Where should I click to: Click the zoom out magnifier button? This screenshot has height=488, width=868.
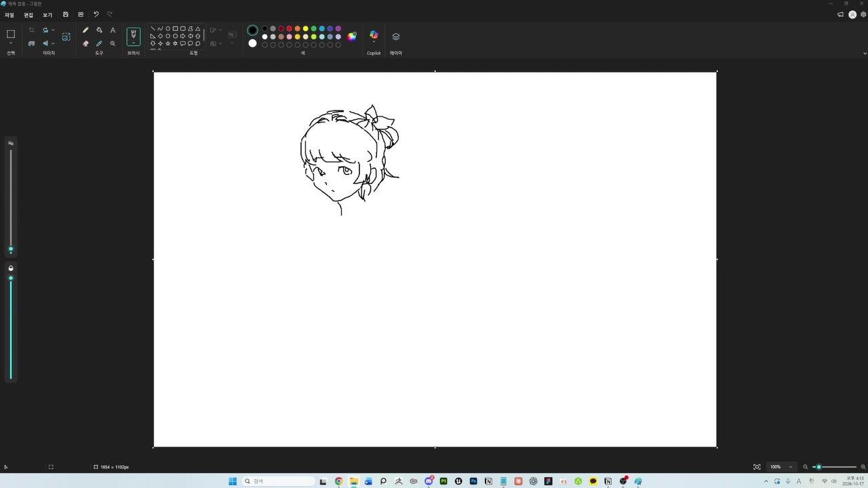(806, 467)
